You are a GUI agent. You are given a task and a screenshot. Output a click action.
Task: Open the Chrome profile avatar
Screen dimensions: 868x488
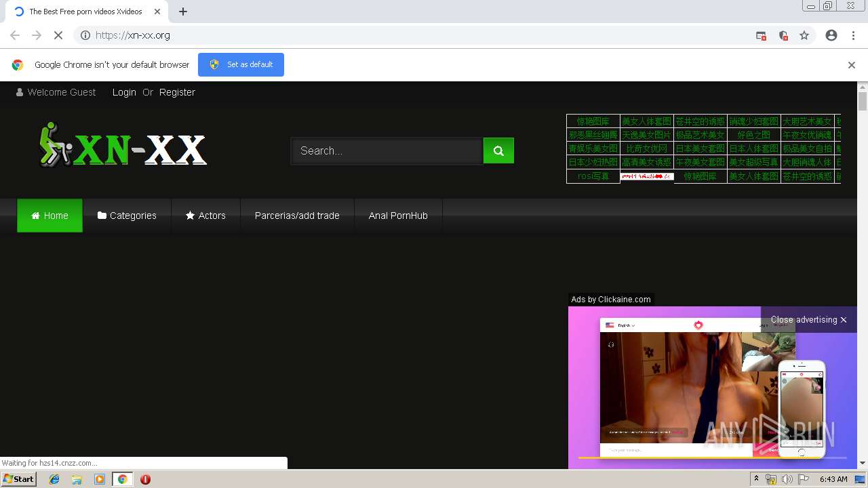(x=831, y=35)
